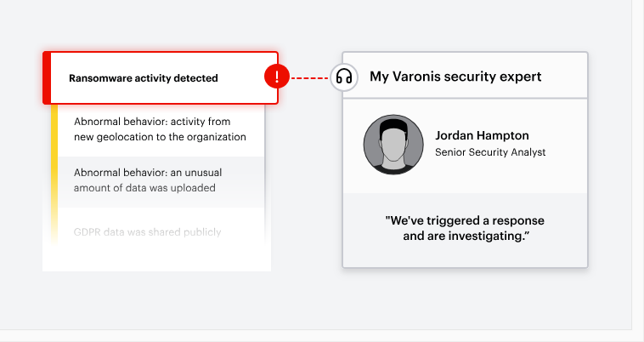This screenshot has height=342, width=644.
Task: Click the My Varonis security expert header
Action: pyautogui.click(x=455, y=77)
